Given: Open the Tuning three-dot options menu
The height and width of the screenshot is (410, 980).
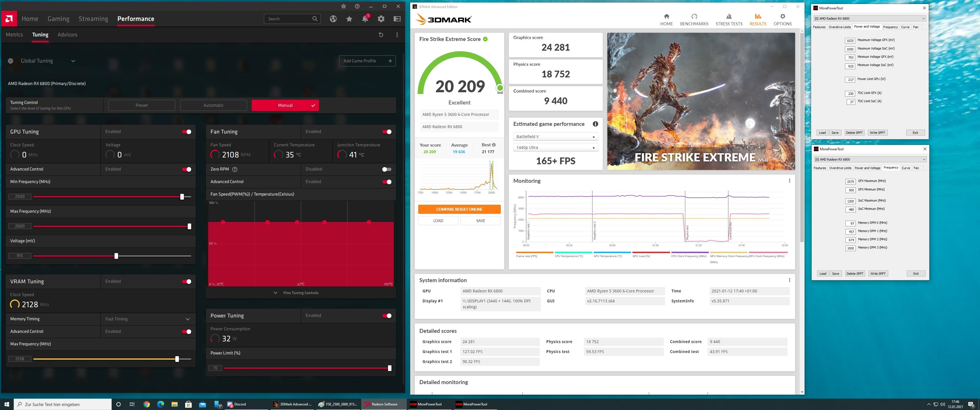Looking at the screenshot, I should click(x=397, y=35).
